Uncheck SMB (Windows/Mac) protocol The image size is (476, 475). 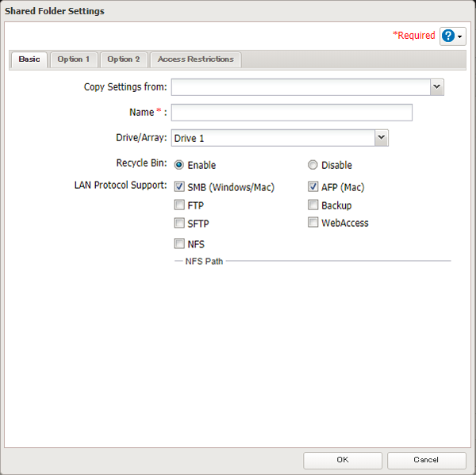click(179, 188)
